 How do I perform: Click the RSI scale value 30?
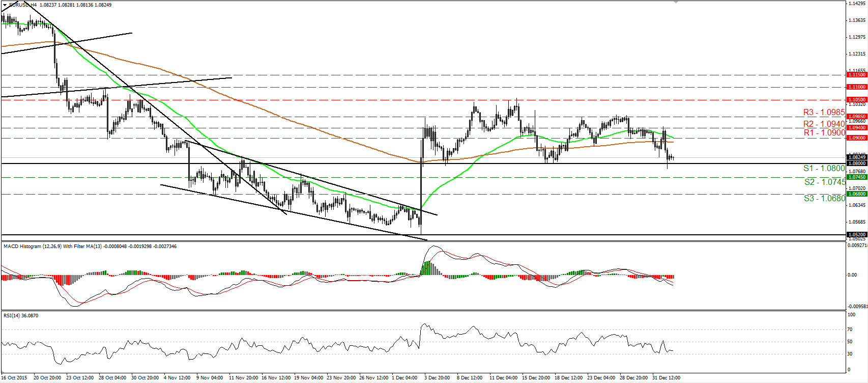850,354
